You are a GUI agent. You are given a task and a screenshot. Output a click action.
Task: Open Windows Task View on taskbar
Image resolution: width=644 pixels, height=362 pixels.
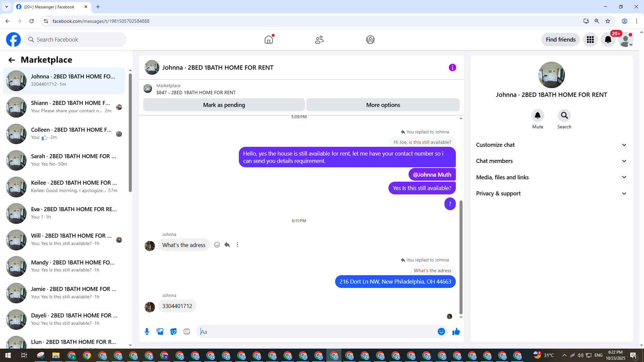[x=24, y=355]
